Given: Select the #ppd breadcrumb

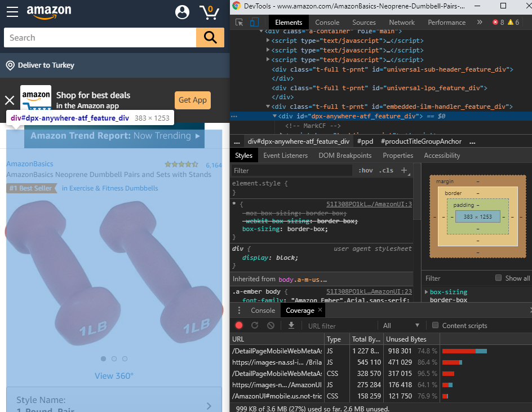Looking at the screenshot, I should [365, 141].
